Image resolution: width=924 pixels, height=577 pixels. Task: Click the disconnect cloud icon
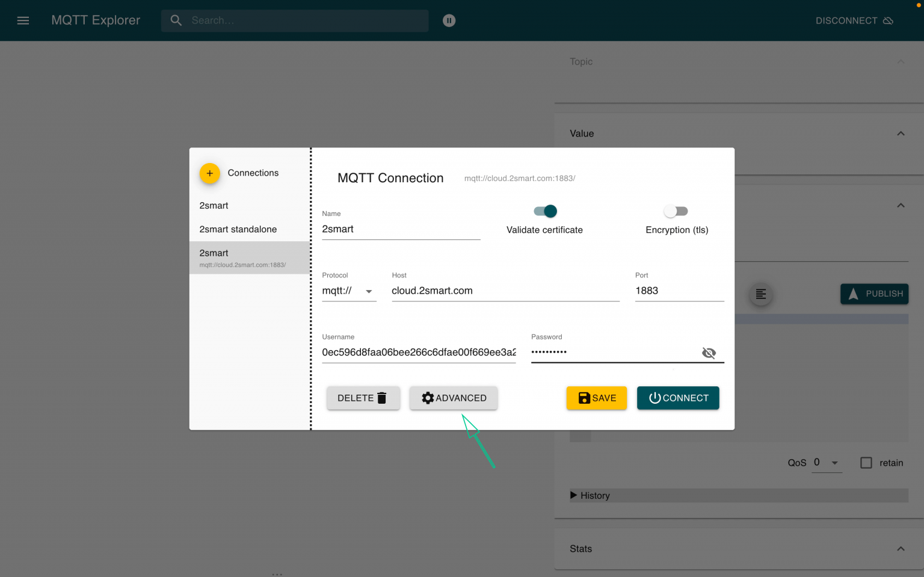[887, 20]
